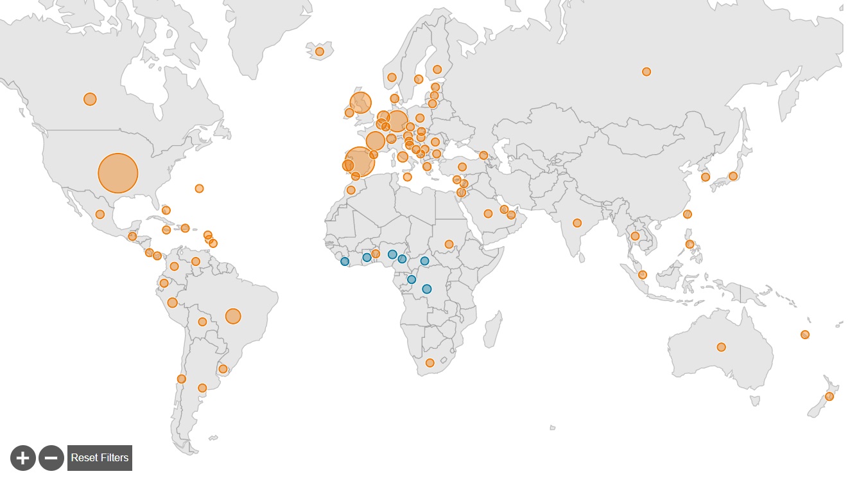
Task: Select the orange bubble over Japan
Action: [x=733, y=176]
